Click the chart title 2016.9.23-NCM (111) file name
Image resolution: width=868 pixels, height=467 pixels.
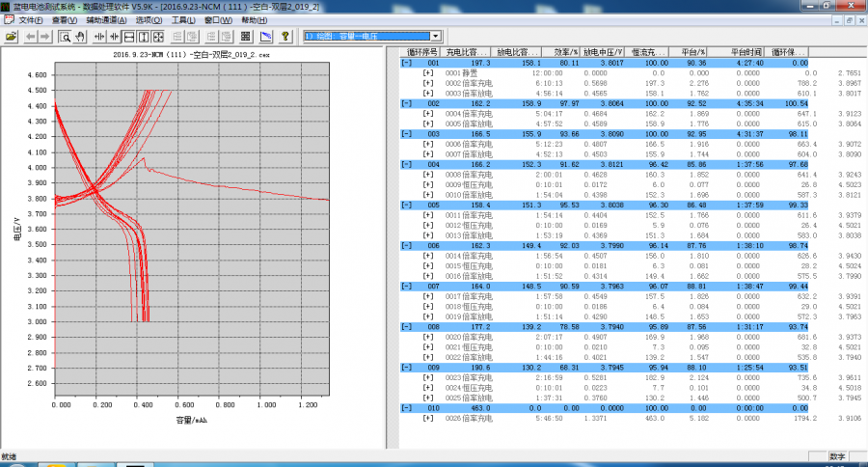[x=191, y=55]
